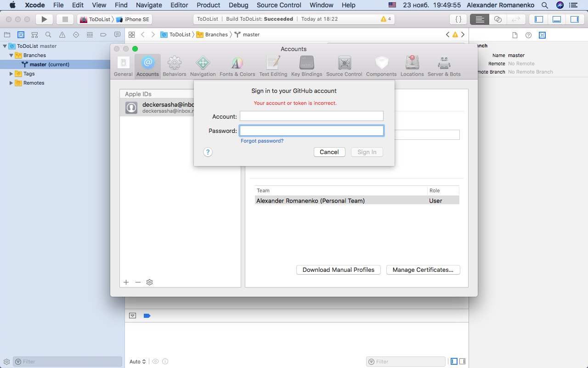This screenshot has height=368, width=588.
Task: Toggle the debug area visibility
Action: point(557,19)
